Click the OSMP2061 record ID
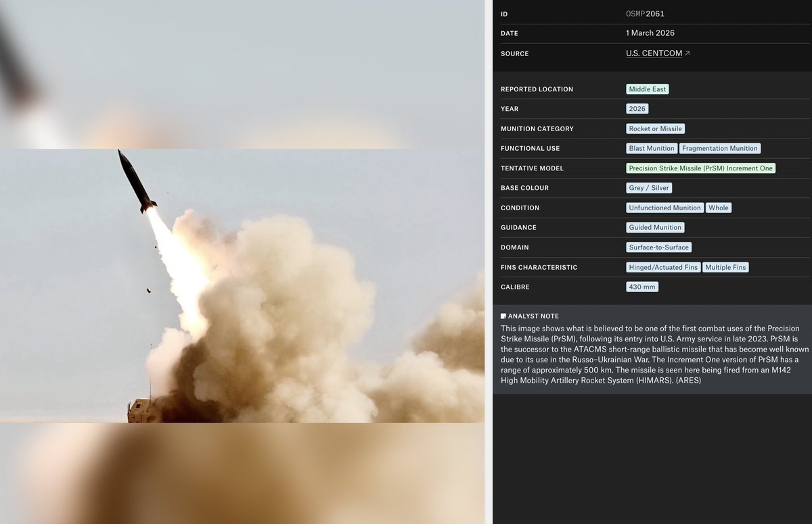The image size is (812, 524). (646, 13)
